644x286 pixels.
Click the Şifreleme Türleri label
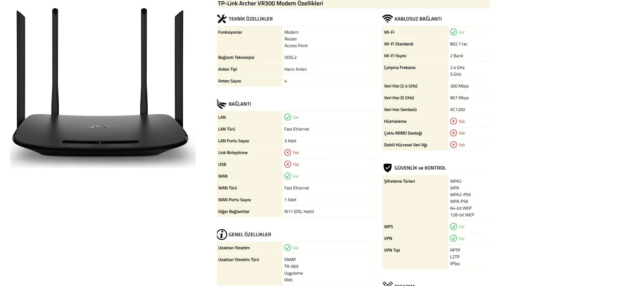click(399, 181)
